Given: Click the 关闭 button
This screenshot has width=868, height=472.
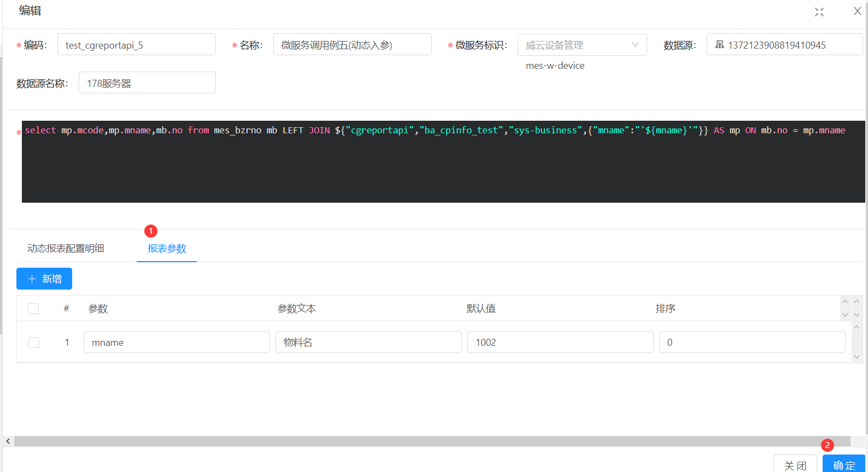Looking at the screenshot, I should [795, 465].
